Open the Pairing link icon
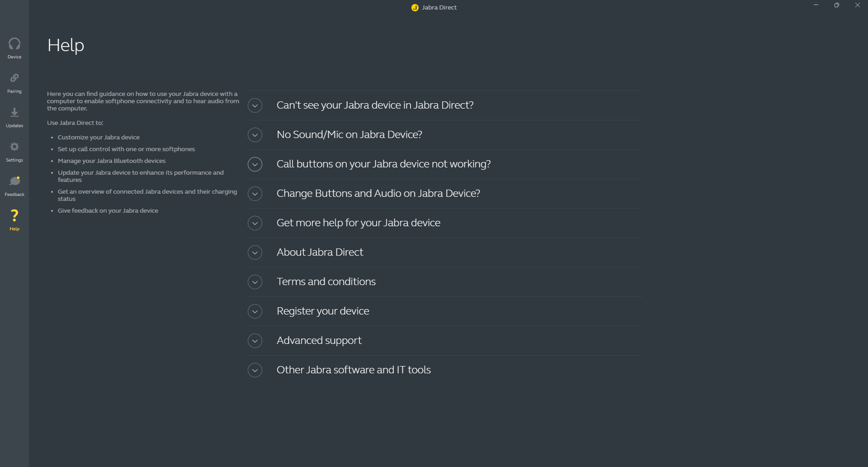The image size is (868, 467). click(14, 78)
